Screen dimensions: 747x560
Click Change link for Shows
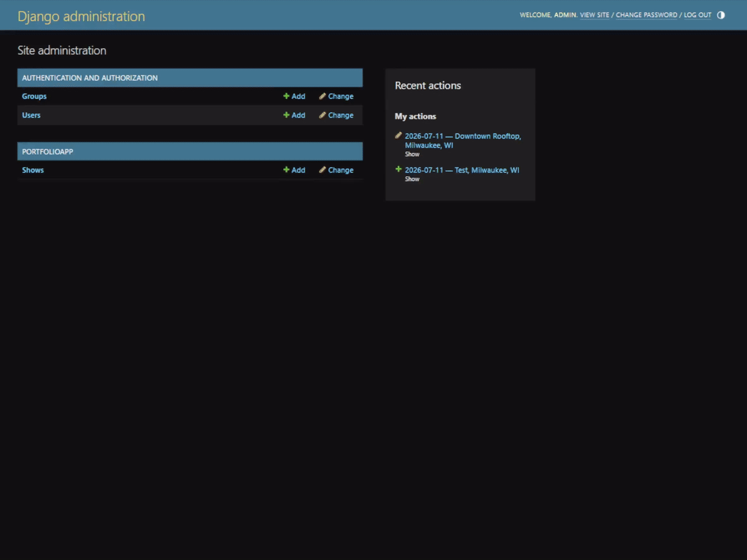(336, 170)
